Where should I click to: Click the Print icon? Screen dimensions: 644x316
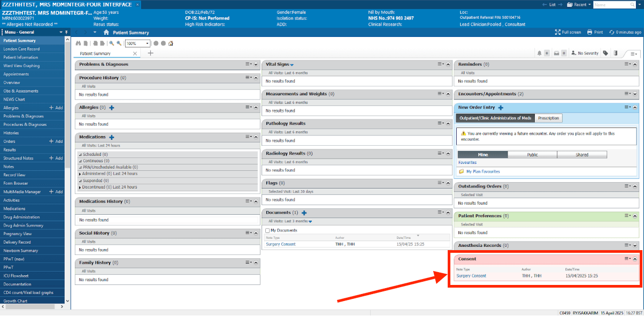[589, 32]
